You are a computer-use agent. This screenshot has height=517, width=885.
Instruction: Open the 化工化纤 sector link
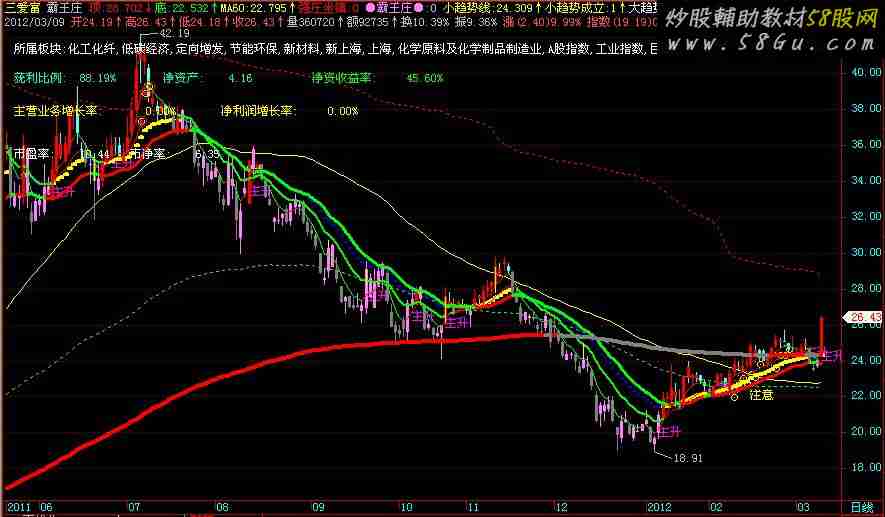point(92,49)
